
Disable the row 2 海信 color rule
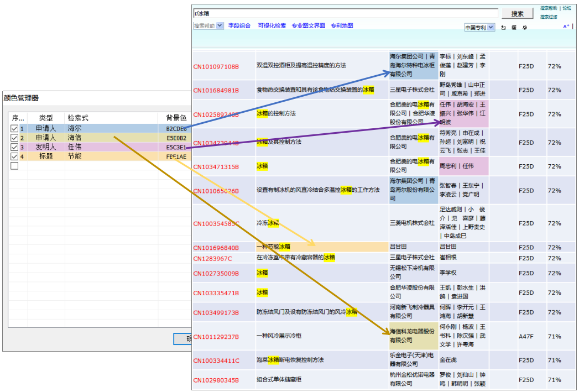point(14,138)
